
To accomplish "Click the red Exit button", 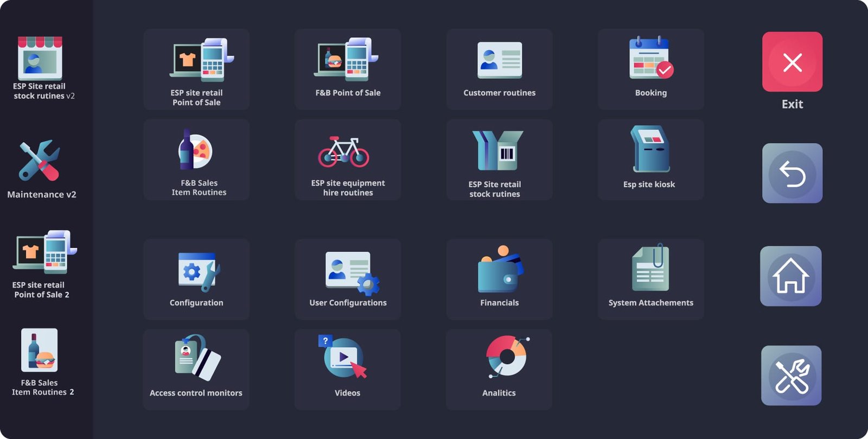I will click(792, 62).
